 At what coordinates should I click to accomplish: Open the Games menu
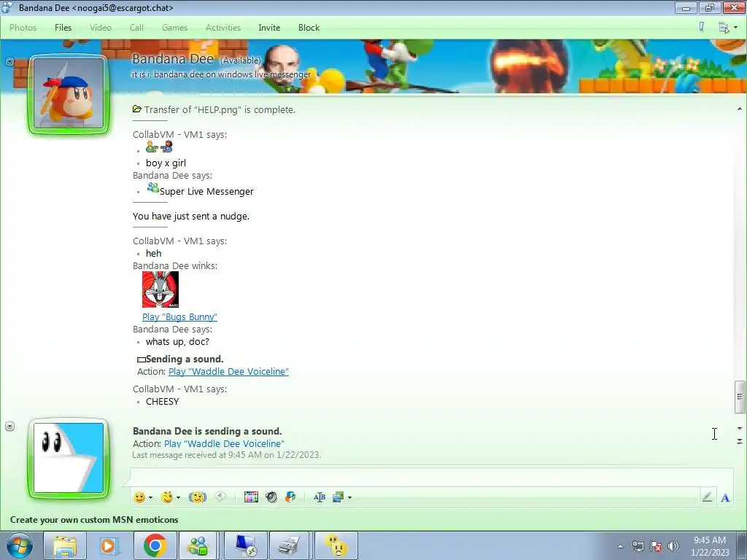(174, 28)
